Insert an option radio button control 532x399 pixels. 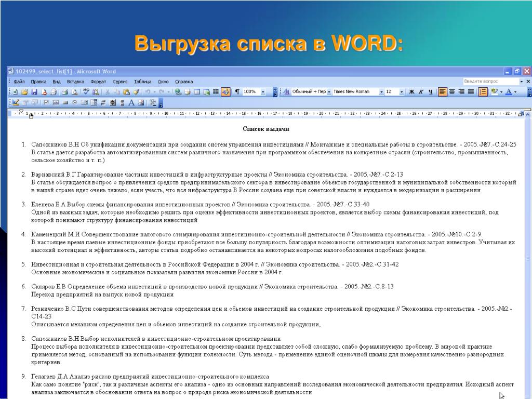(75, 102)
